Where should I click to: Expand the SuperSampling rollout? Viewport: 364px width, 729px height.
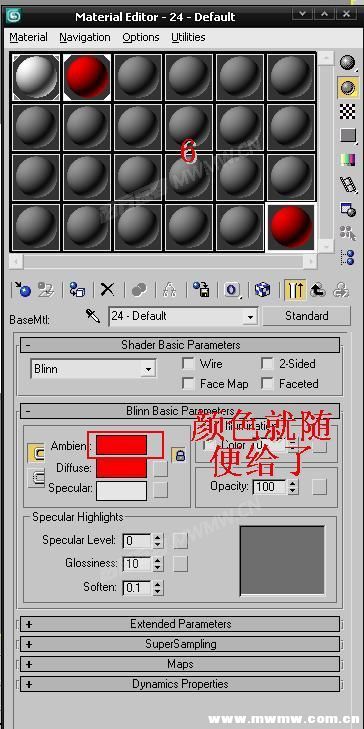point(180,644)
